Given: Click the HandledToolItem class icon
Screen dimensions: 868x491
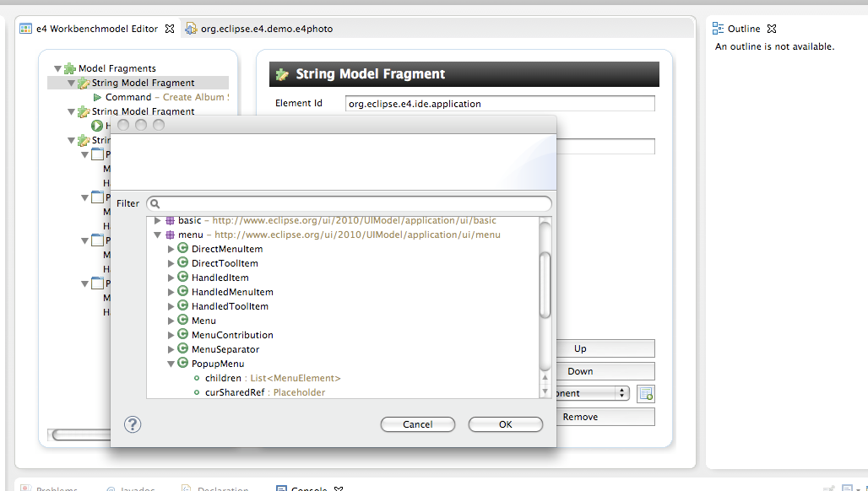Looking at the screenshot, I should [x=182, y=305].
